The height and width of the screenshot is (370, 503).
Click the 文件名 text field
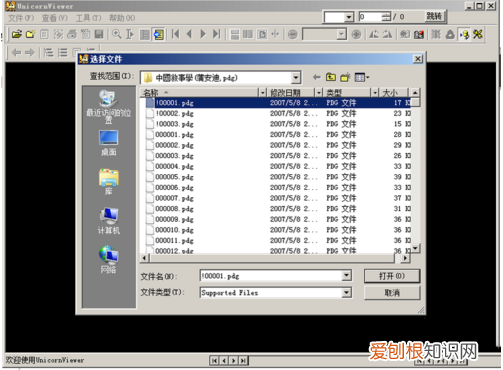[271, 276]
